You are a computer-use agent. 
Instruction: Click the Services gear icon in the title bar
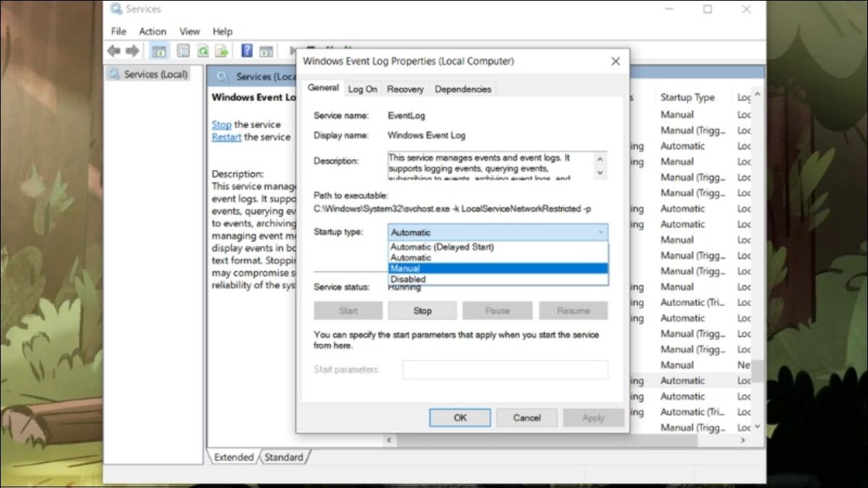tap(116, 9)
